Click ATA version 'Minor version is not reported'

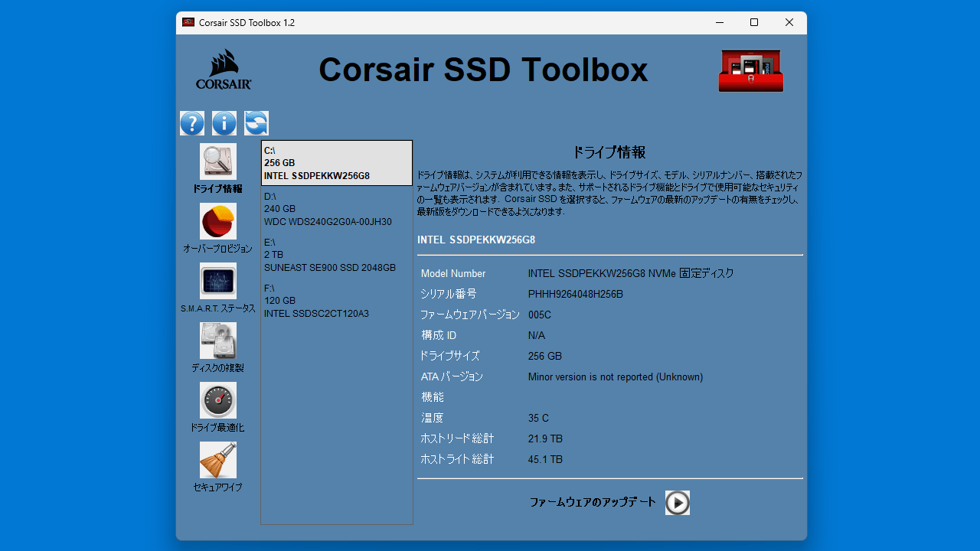click(x=616, y=377)
